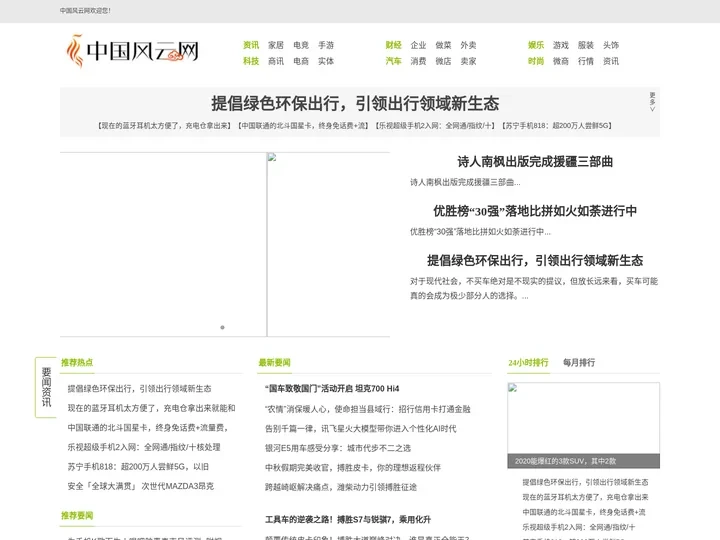Go to the 微商 section

[x=561, y=61]
